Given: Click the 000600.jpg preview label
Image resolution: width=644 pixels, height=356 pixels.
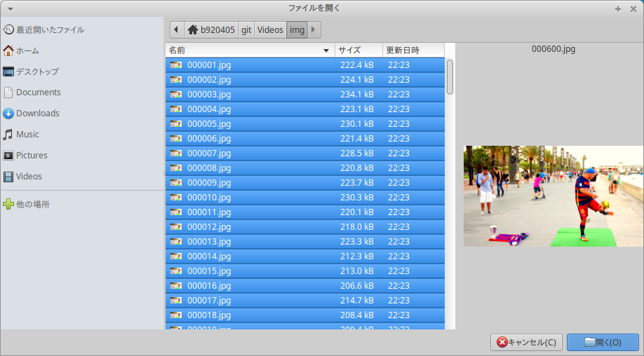Looking at the screenshot, I should coord(554,49).
